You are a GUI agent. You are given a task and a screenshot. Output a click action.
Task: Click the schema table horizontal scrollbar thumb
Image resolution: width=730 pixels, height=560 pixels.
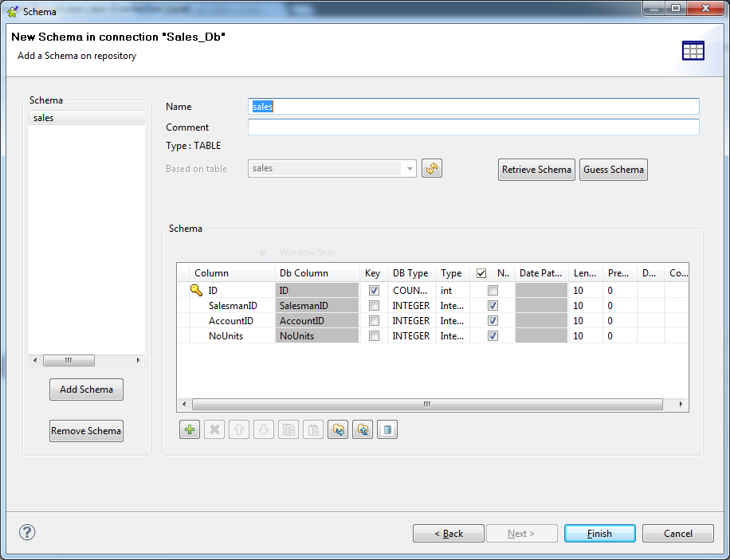point(427,404)
